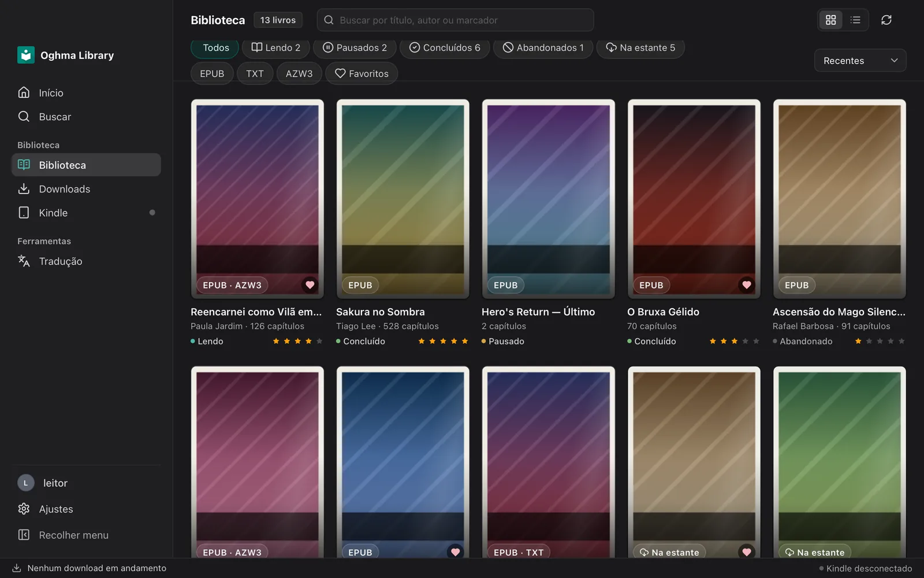Collapse the sidebar with Recolher menu
Image resolution: width=924 pixels, height=578 pixels.
(86, 535)
